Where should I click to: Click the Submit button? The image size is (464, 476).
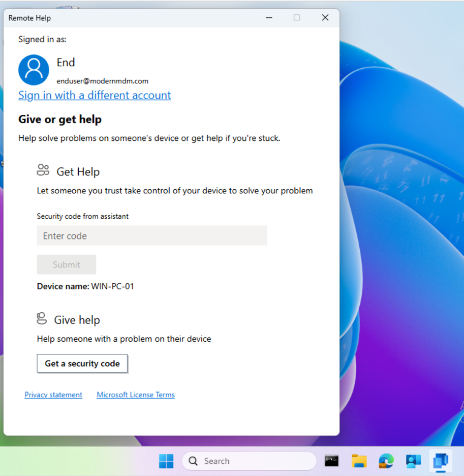(67, 264)
